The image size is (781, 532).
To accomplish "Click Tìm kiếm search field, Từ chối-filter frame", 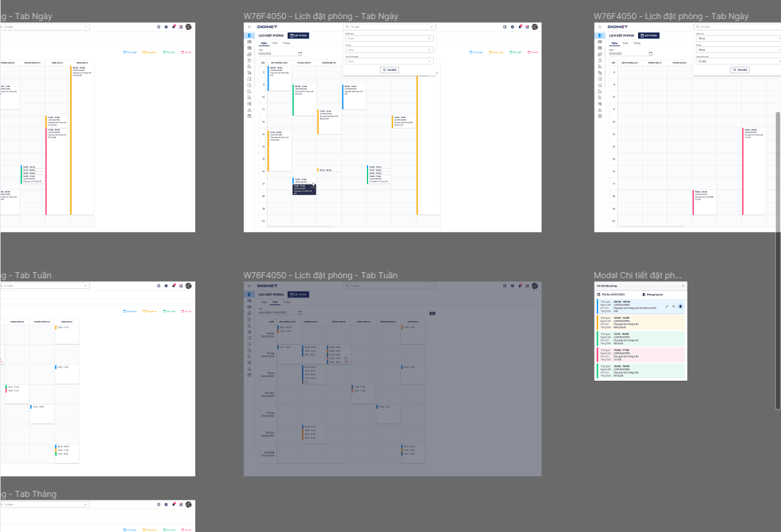I will click(x=738, y=27).
